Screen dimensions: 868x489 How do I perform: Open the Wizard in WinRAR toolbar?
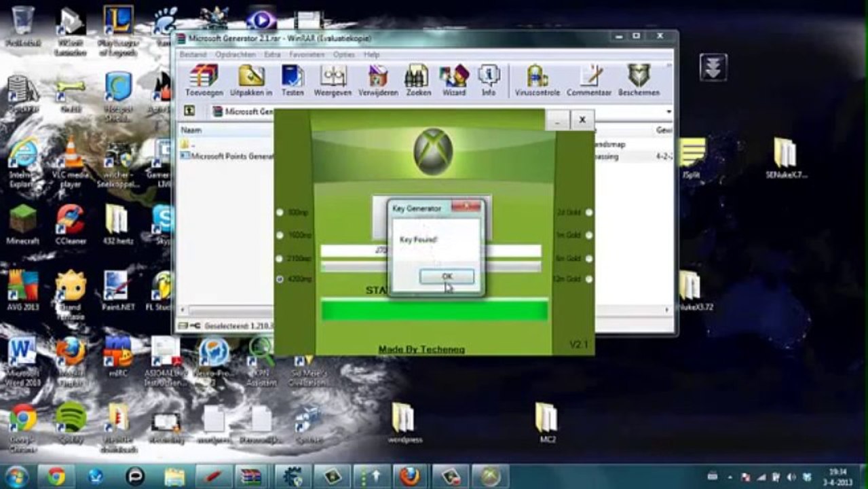(x=454, y=81)
